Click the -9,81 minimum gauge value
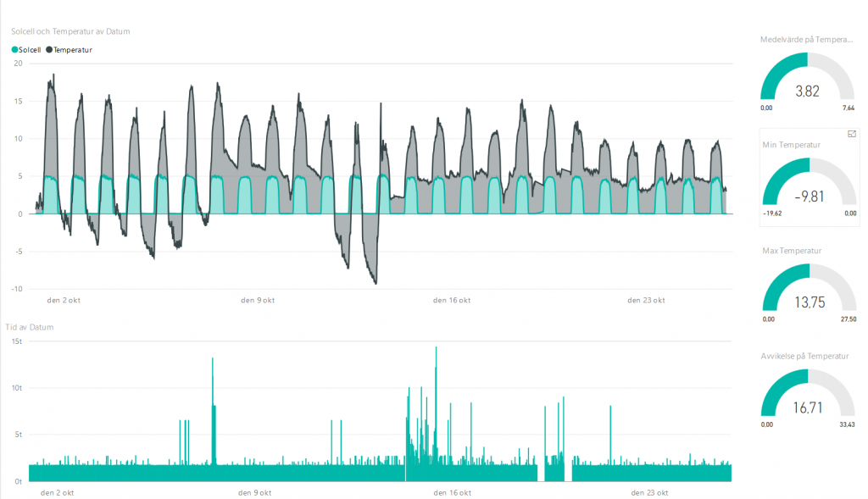 [x=810, y=197]
